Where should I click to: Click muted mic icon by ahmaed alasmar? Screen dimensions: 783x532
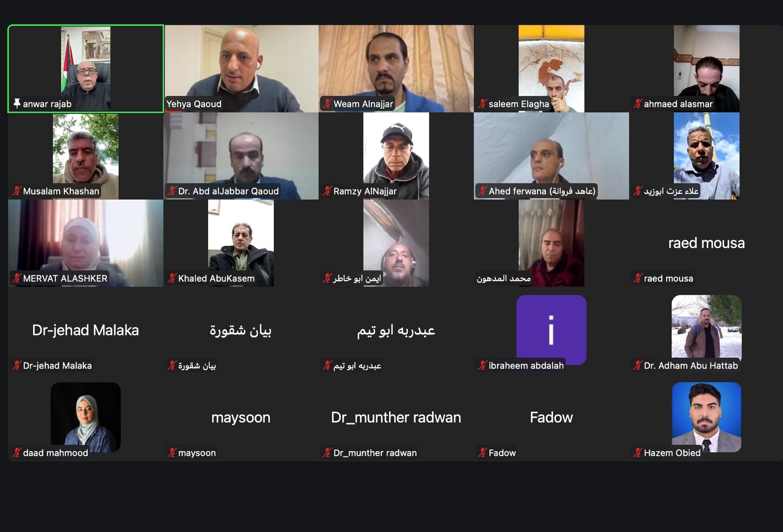point(638,104)
